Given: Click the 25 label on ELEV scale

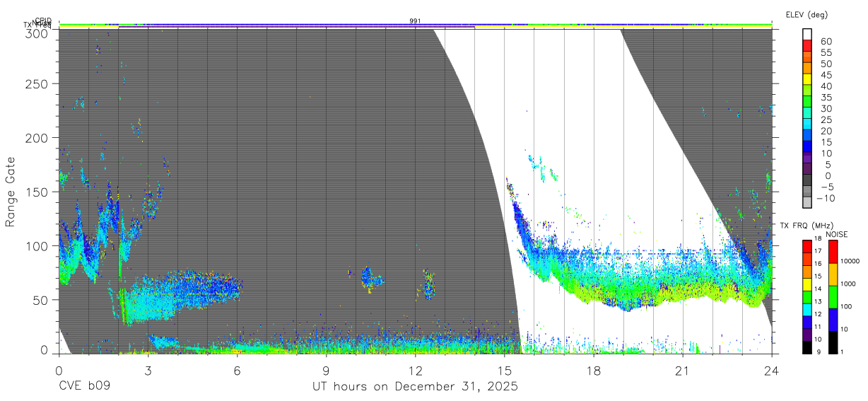Looking at the screenshot, I should point(826,120).
